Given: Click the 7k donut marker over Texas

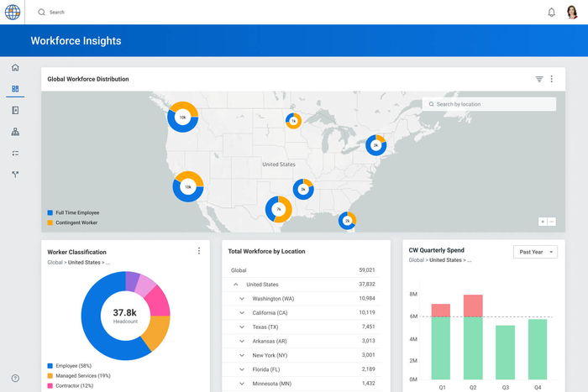Looking at the screenshot, I should click(278, 209).
